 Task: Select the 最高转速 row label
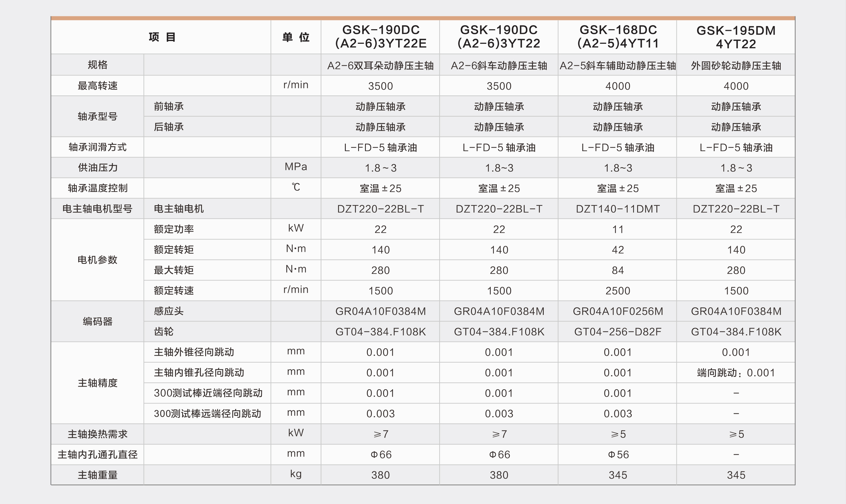(98, 86)
